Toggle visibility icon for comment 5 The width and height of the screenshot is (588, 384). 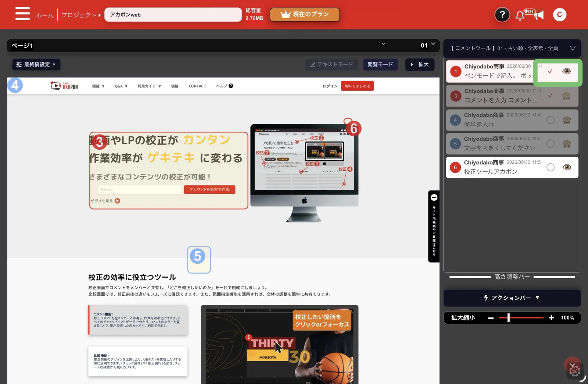pos(567,143)
